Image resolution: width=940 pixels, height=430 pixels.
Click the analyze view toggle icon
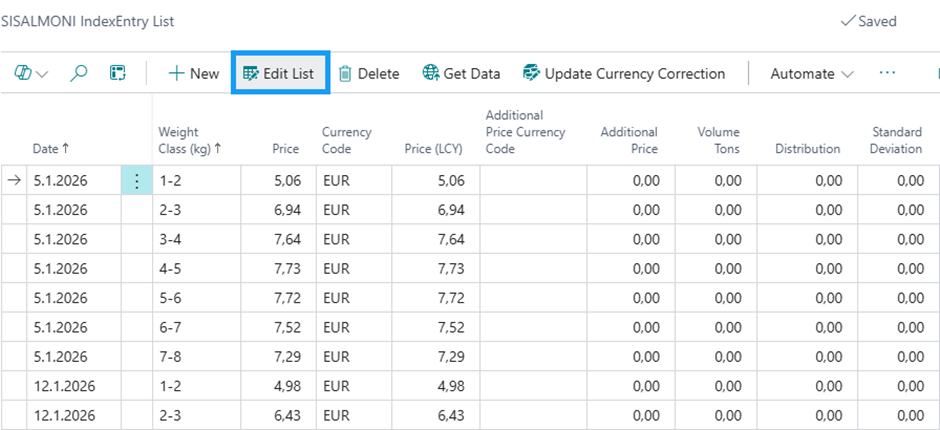click(x=118, y=74)
